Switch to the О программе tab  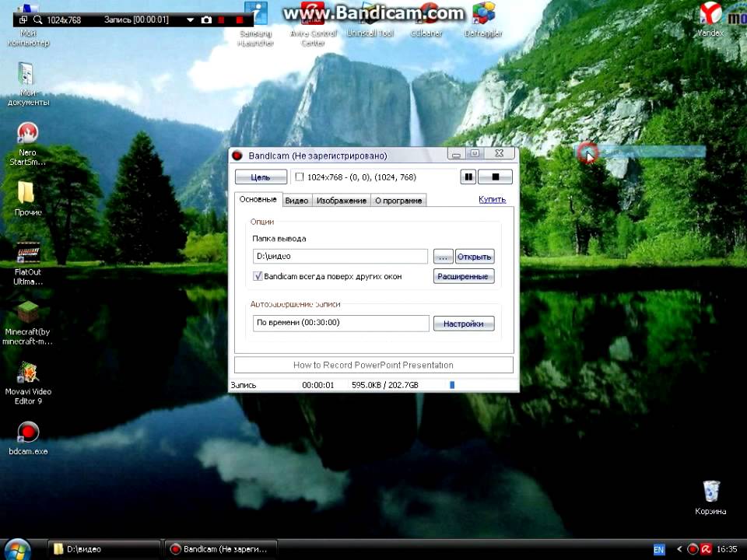click(398, 201)
